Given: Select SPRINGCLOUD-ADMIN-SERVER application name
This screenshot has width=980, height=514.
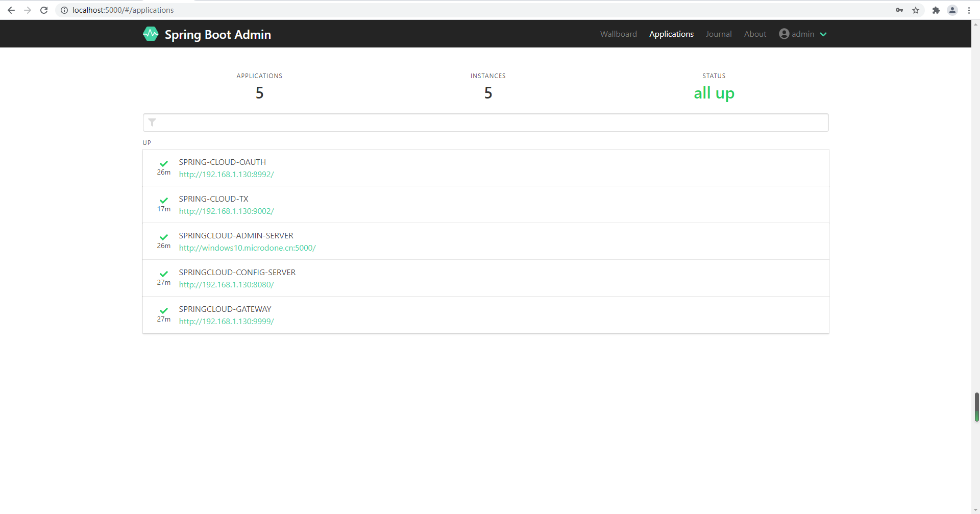Looking at the screenshot, I should pyautogui.click(x=236, y=235).
